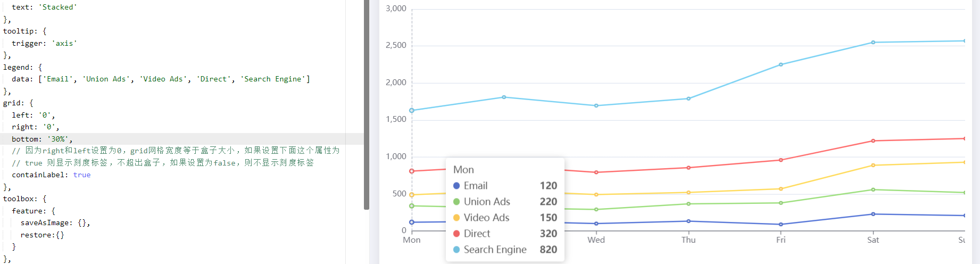Click Video Ads data point on Fri

(780, 189)
